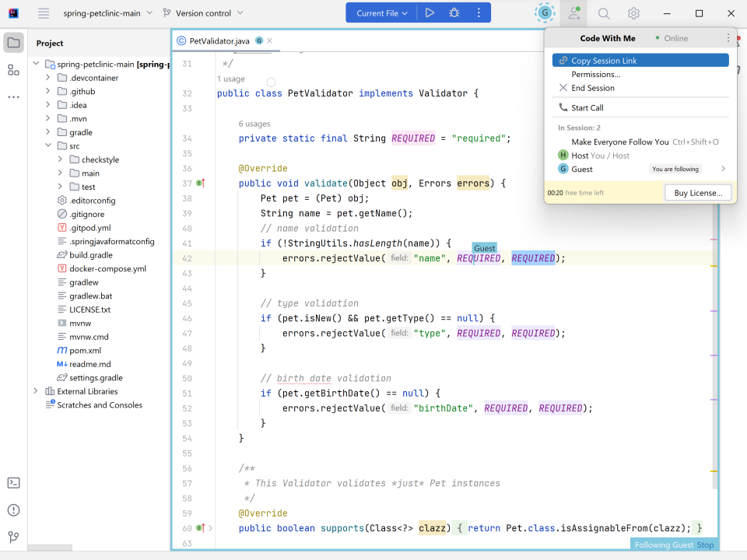This screenshot has height=560, width=747.
Task: Click the Guest avatar in the toolbar
Action: pos(545,13)
